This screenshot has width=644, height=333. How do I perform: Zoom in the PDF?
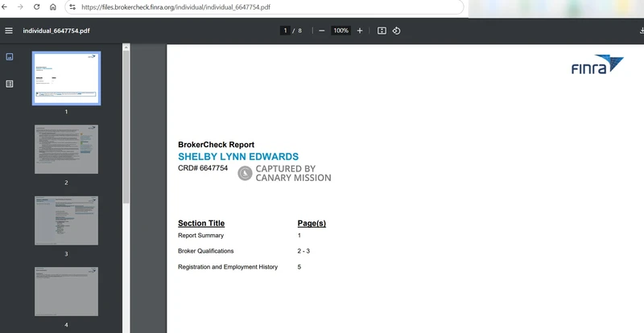pyautogui.click(x=360, y=31)
